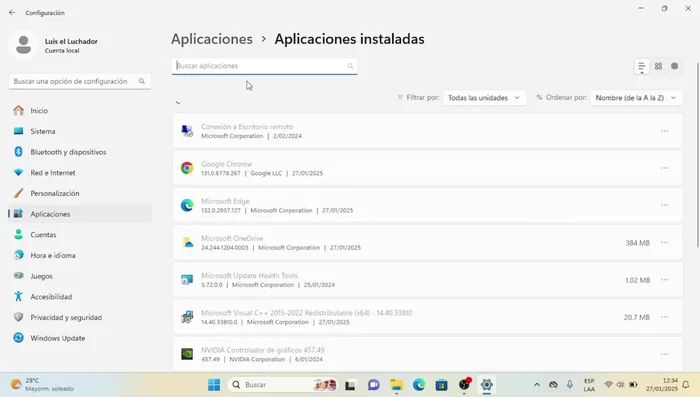Focus the 'Buscar una opción de configuración' field
This screenshot has width=700, height=397.
79,81
